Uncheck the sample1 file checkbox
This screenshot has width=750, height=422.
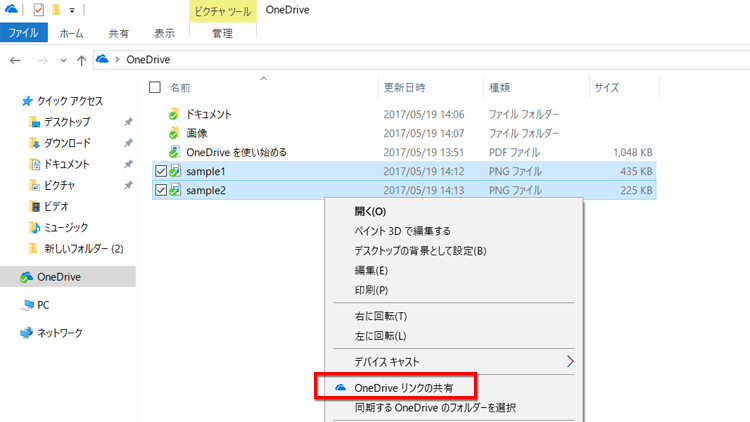click(161, 171)
